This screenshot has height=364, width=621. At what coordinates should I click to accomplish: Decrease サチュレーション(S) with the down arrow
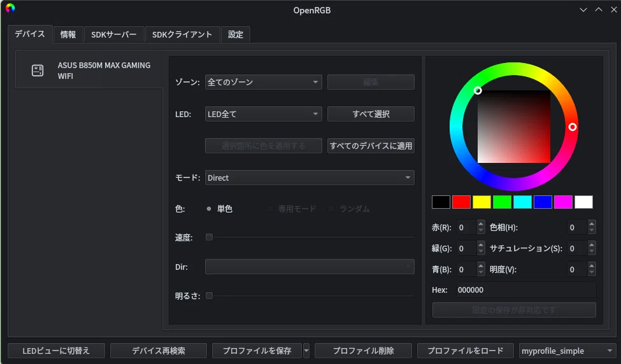(592, 252)
